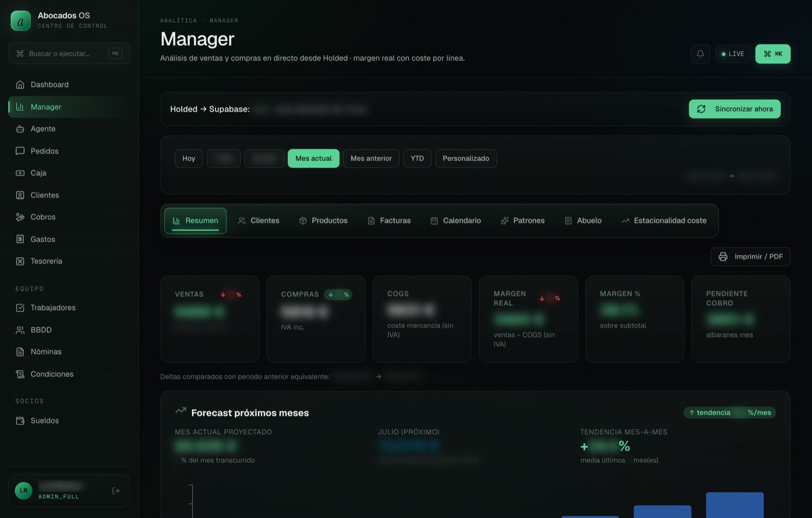Click the box icon on Productos tab
The image size is (812, 518).
pos(303,221)
